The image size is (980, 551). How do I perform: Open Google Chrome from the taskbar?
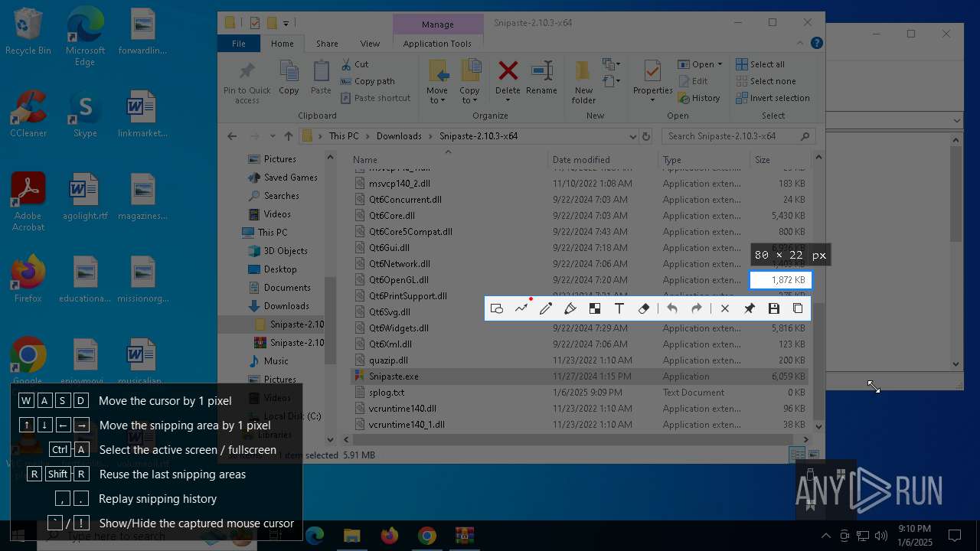426,536
